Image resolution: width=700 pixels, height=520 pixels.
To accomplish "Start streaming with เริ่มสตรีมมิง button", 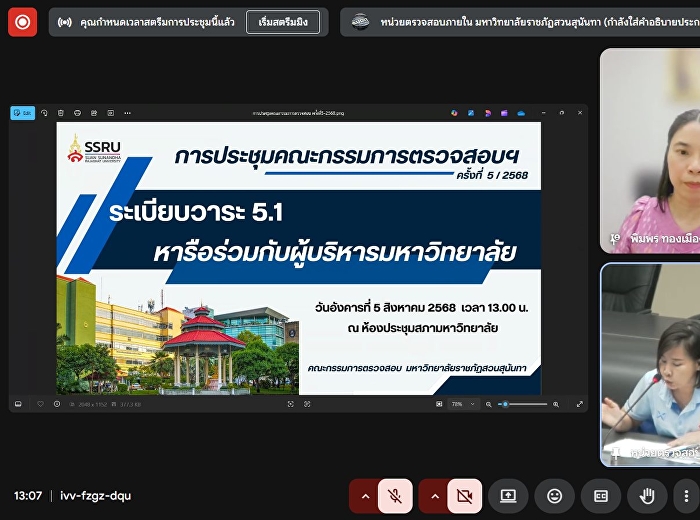I will click(283, 22).
